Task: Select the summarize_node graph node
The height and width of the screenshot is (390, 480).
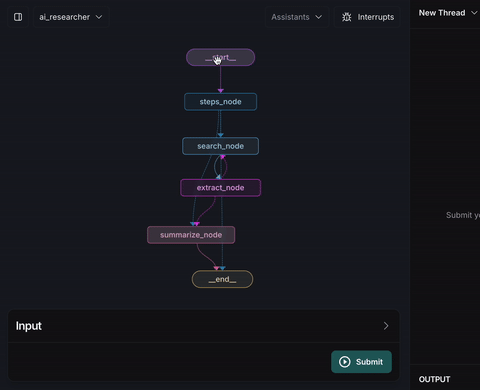Action: [x=191, y=235]
